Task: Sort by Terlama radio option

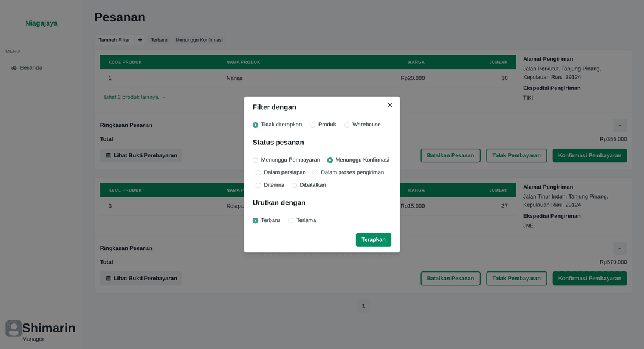Action: click(x=291, y=221)
